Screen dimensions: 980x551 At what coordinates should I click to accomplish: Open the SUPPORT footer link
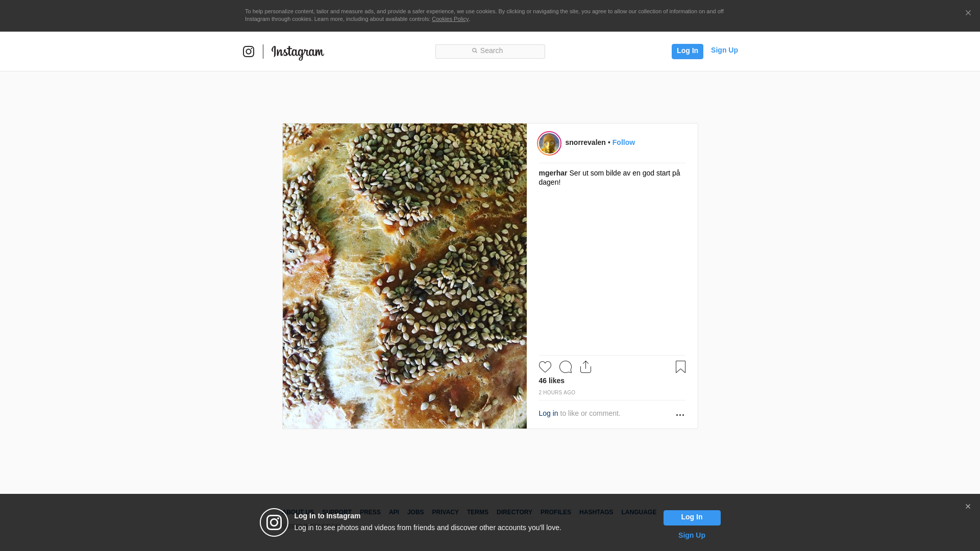pyautogui.click(x=337, y=512)
